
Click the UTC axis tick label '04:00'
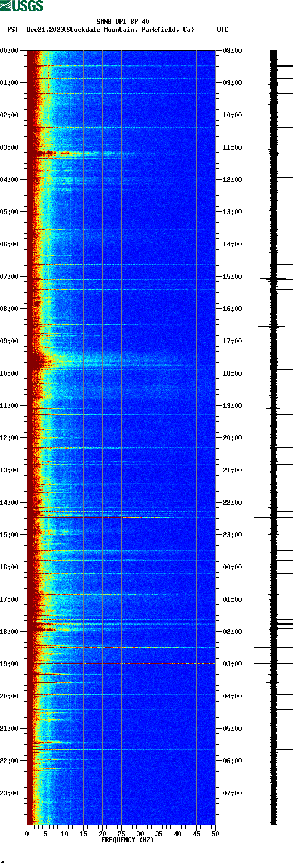[232, 696]
